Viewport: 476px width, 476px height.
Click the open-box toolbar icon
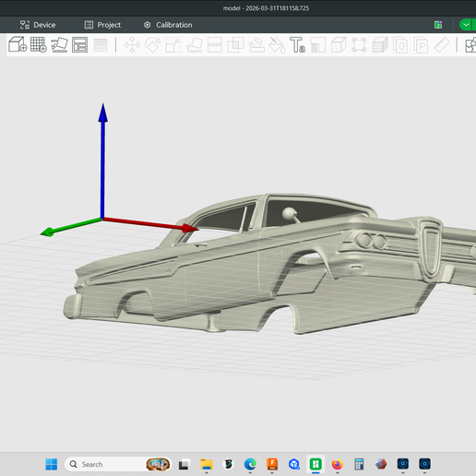pyautogui.click(x=339, y=45)
